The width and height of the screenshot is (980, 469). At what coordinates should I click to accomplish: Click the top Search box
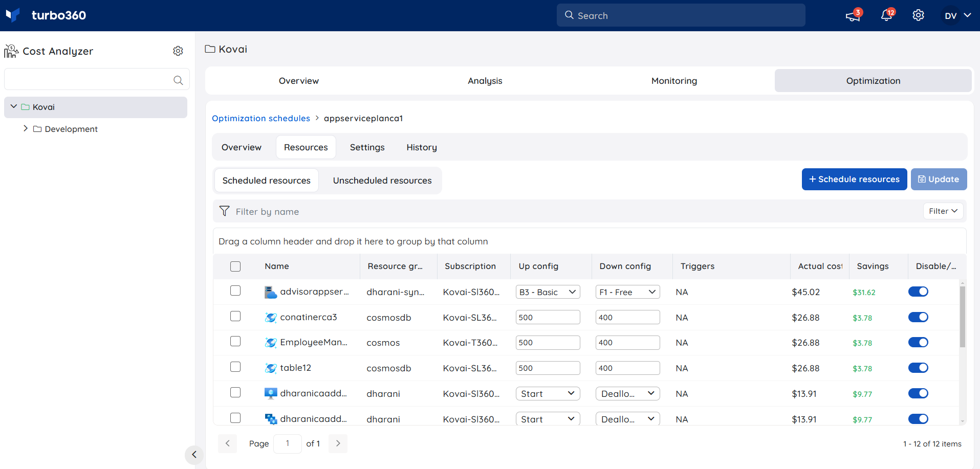click(681, 15)
